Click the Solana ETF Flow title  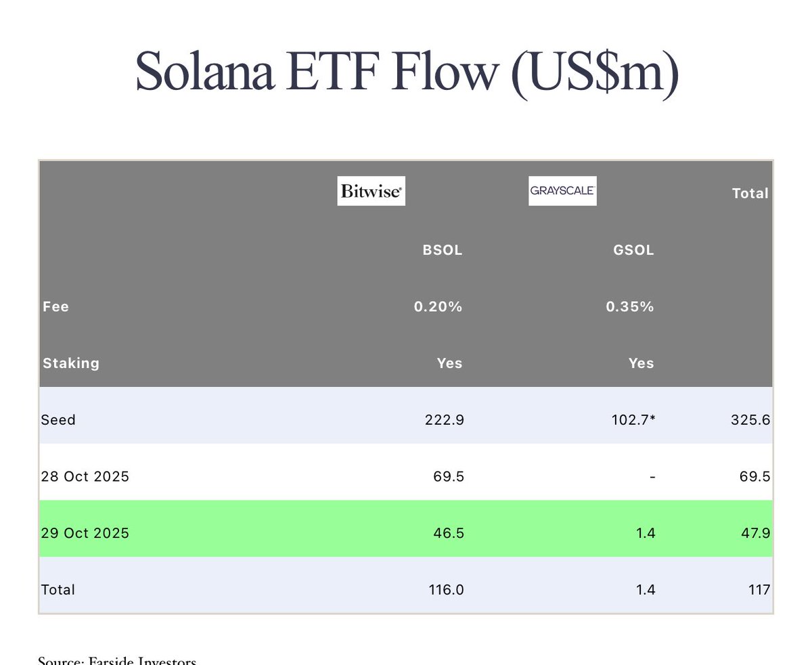[x=407, y=72]
